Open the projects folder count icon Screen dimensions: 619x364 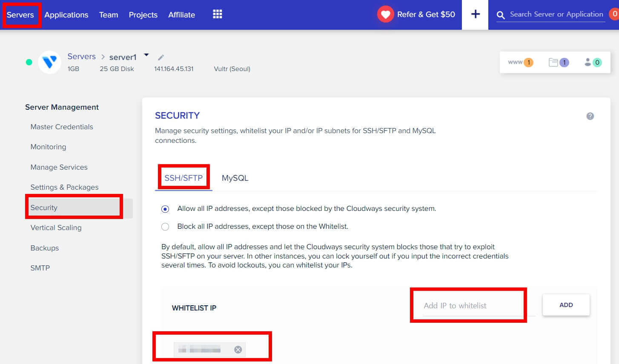[x=559, y=63]
